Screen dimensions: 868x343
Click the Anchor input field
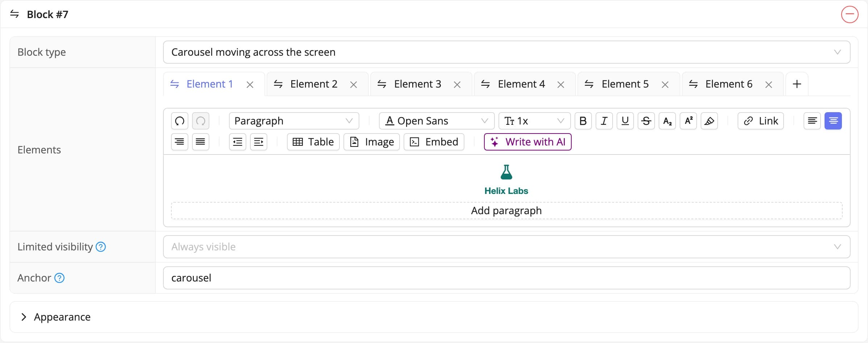(507, 278)
